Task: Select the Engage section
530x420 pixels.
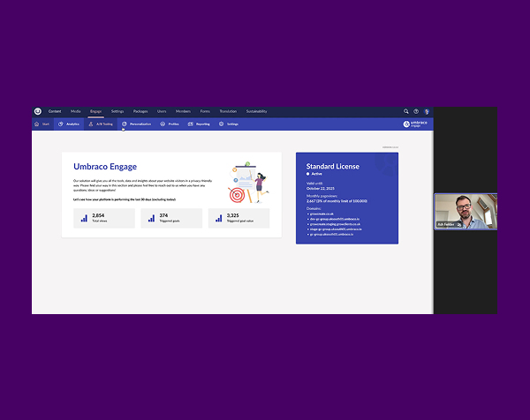Action: pos(96,111)
